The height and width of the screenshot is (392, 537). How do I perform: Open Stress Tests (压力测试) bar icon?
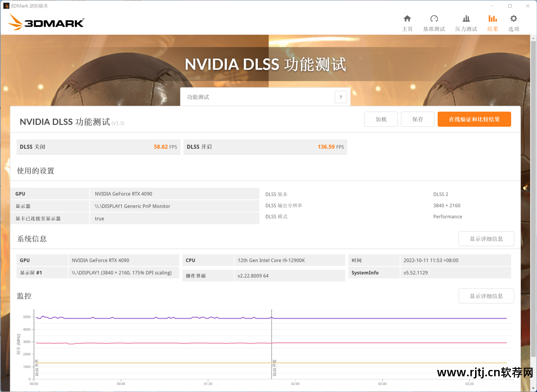pos(466,19)
